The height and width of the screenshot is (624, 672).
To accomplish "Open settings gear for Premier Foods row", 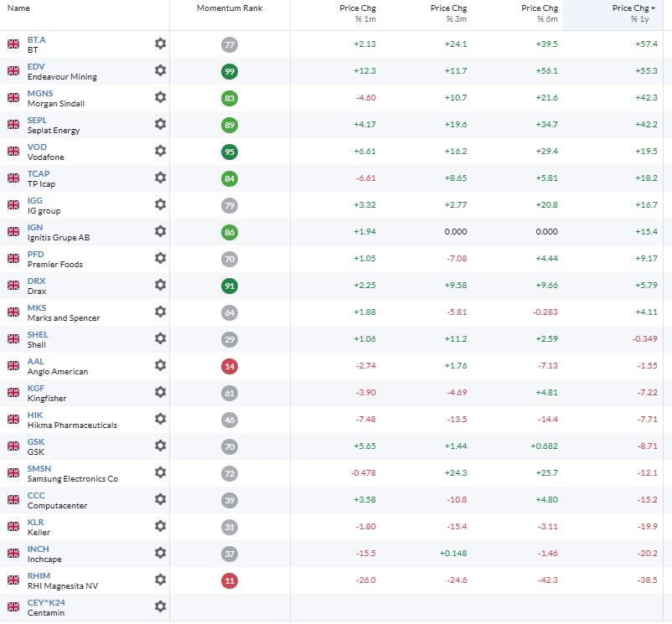I will pos(160,258).
